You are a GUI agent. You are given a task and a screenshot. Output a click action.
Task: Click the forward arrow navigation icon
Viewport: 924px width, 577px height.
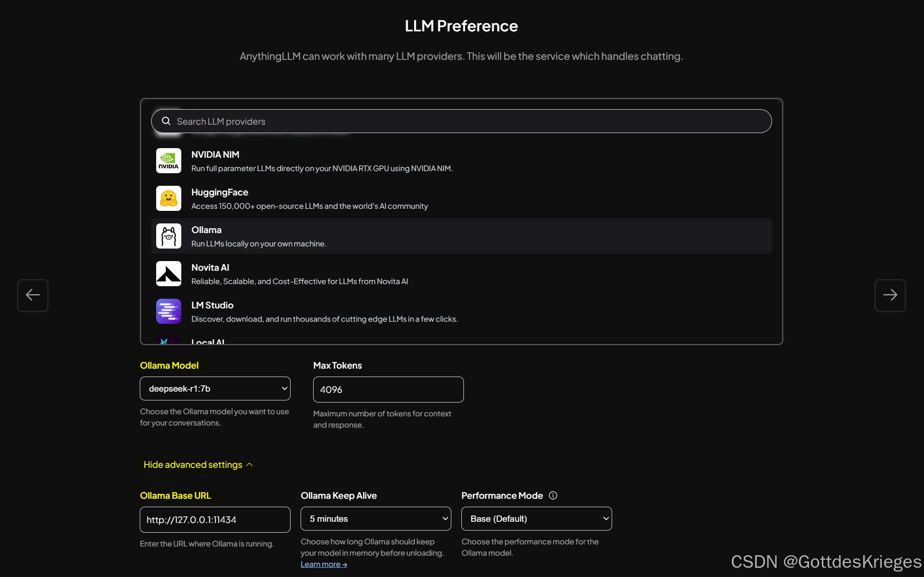(x=890, y=295)
